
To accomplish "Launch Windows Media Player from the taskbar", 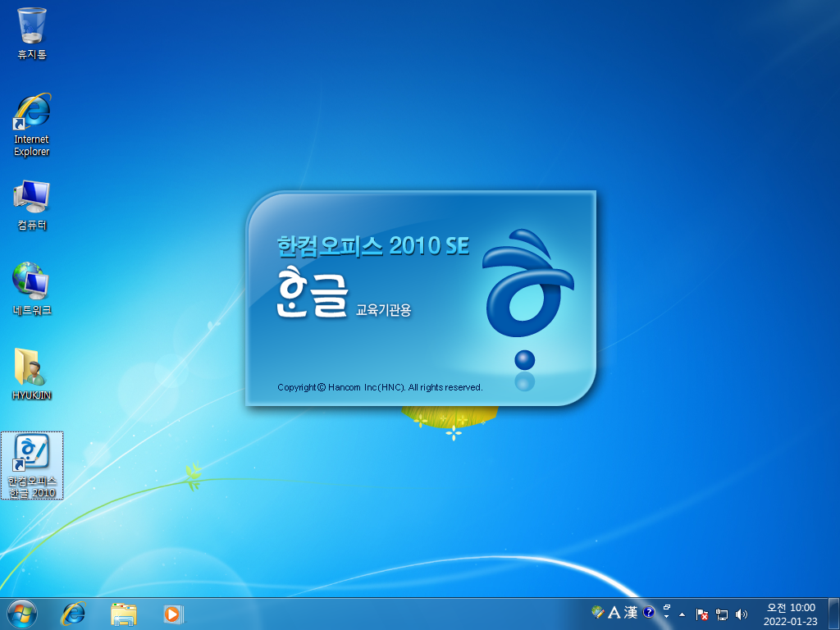I will pos(174,614).
